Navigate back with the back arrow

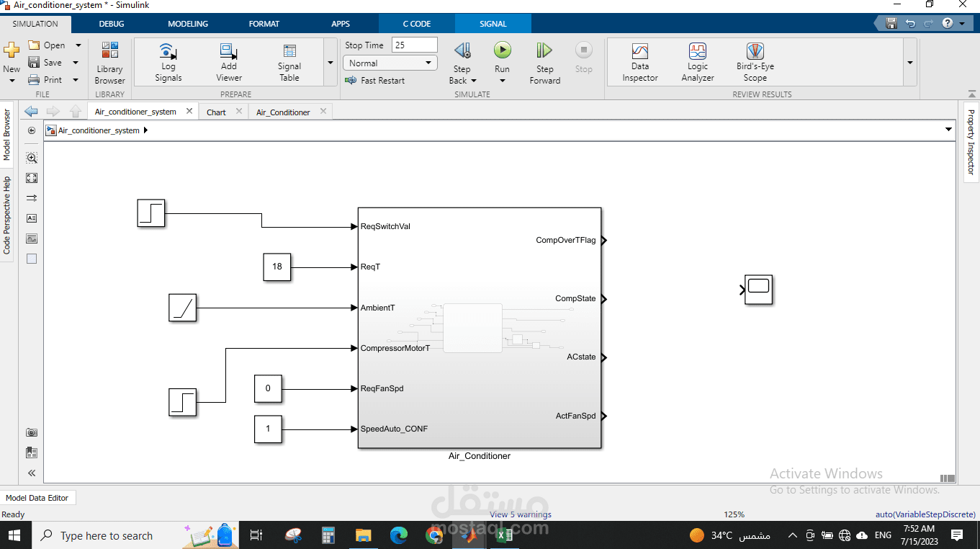[31, 111]
